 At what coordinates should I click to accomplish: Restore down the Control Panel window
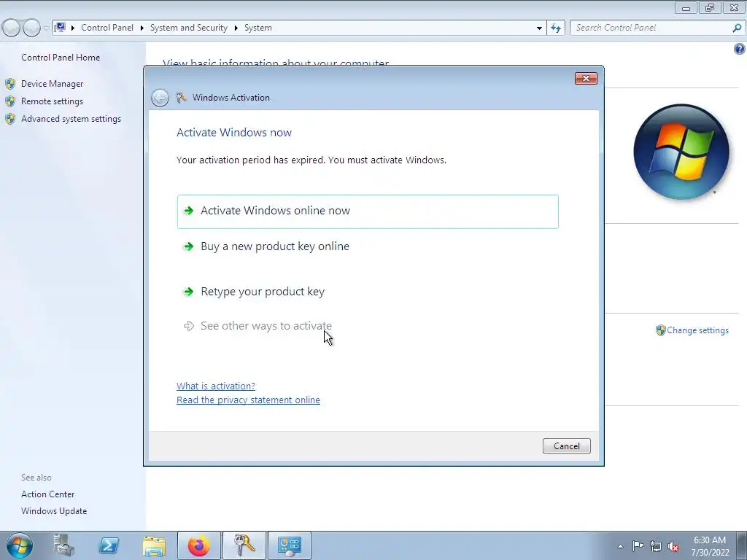[x=710, y=7]
